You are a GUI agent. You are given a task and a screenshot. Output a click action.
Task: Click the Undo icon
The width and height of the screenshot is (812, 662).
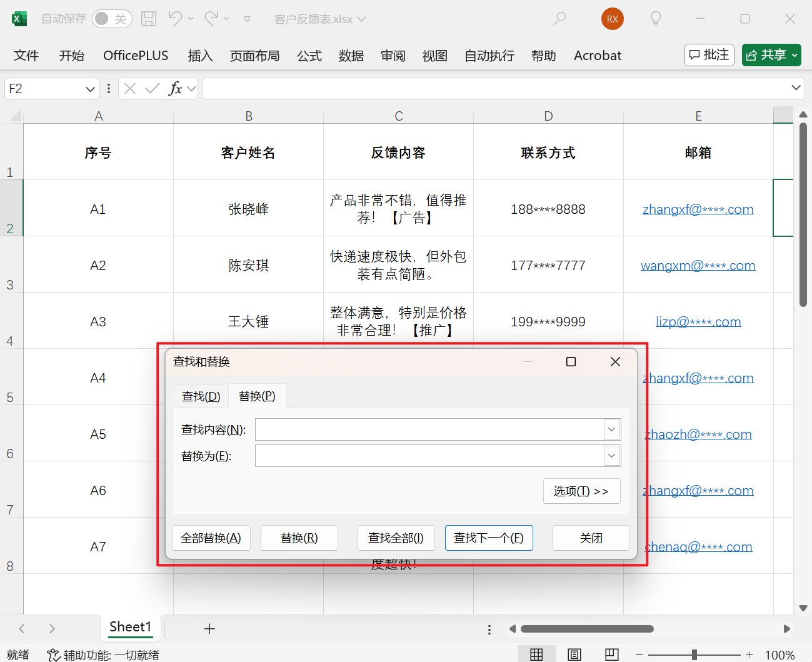point(174,19)
